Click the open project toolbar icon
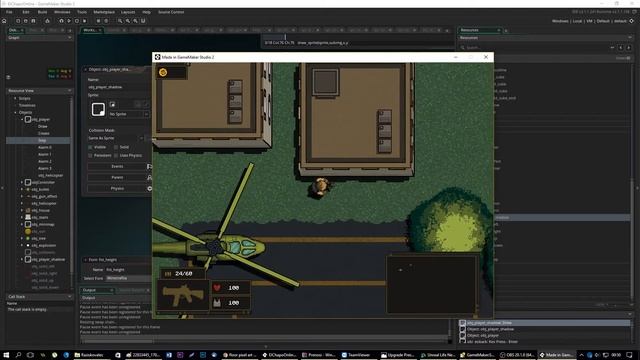640x360 pixels. coord(26,21)
